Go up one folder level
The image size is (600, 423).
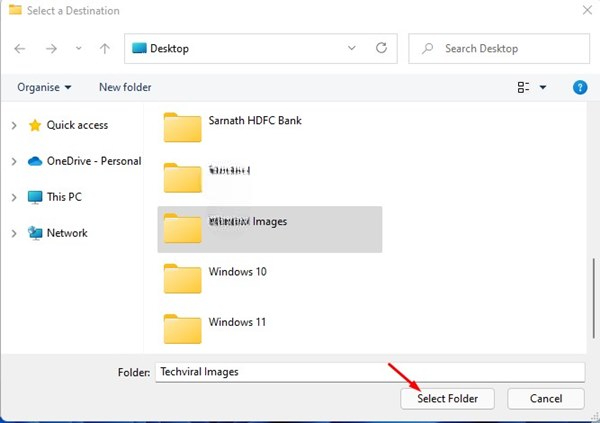tap(104, 49)
